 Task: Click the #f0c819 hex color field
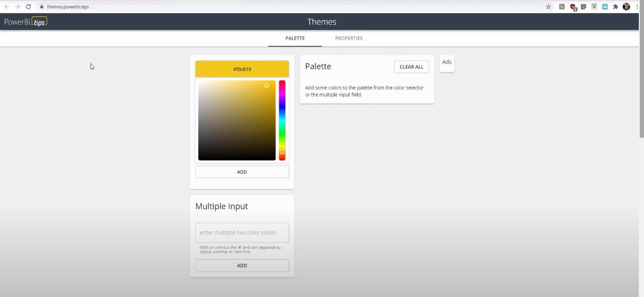pyautogui.click(x=242, y=69)
